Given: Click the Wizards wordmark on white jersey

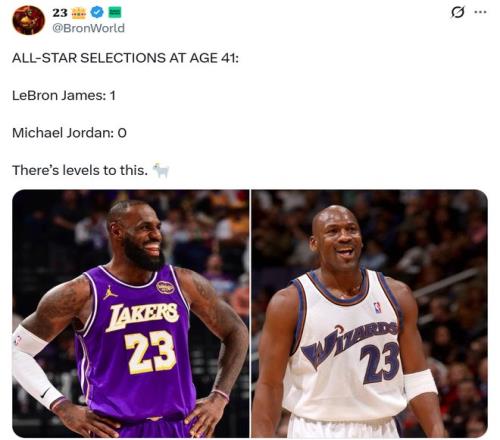Looking at the screenshot, I should point(349,343).
